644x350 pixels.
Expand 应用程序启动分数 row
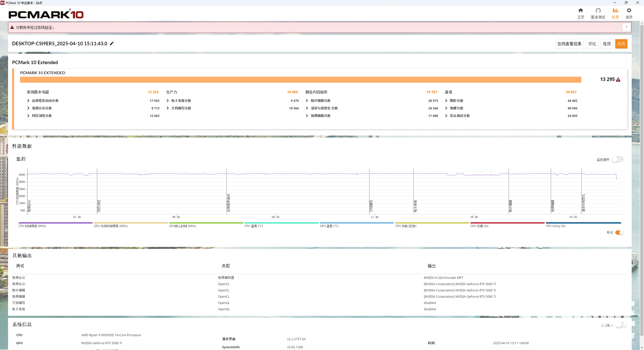point(28,101)
